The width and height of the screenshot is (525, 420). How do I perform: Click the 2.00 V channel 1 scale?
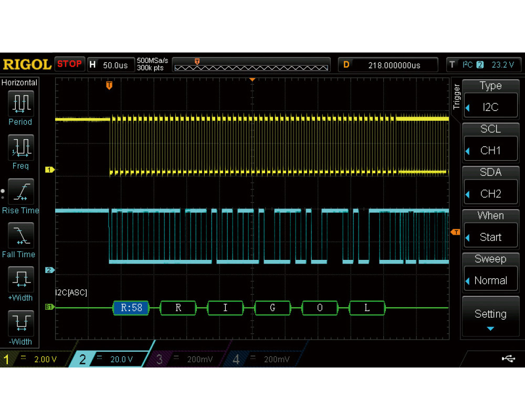[45, 360]
